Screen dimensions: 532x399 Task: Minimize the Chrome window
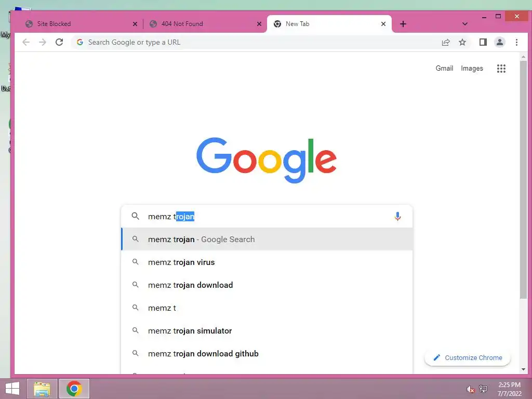(x=484, y=17)
